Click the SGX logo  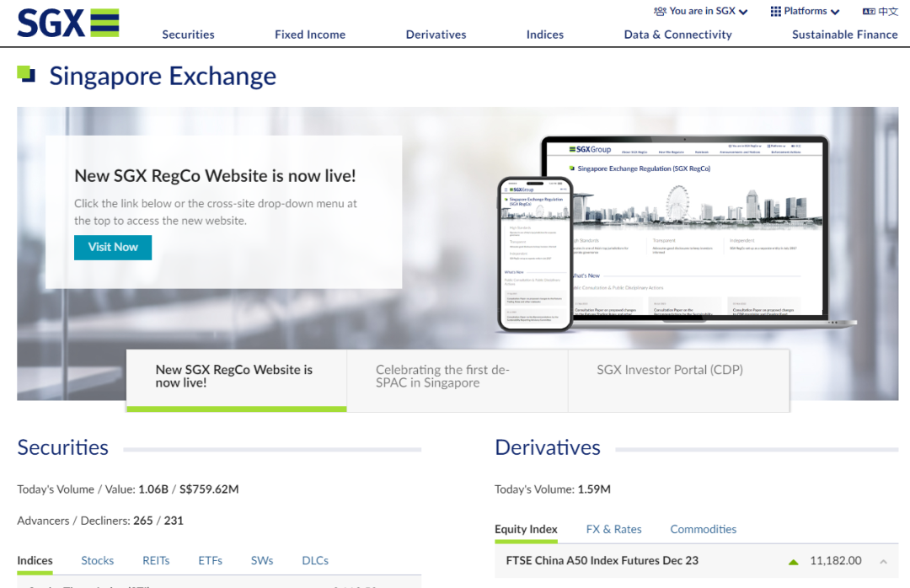(x=68, y=24)
